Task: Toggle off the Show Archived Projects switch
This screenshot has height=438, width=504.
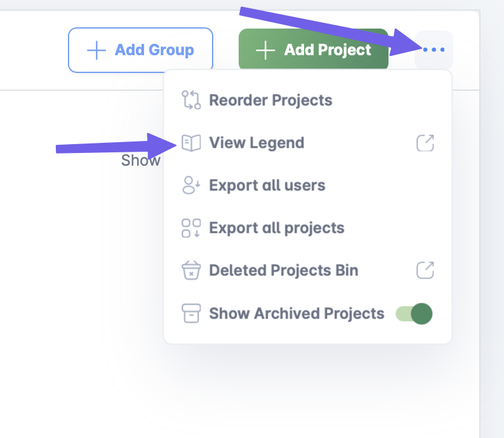Action: [414, 314]
